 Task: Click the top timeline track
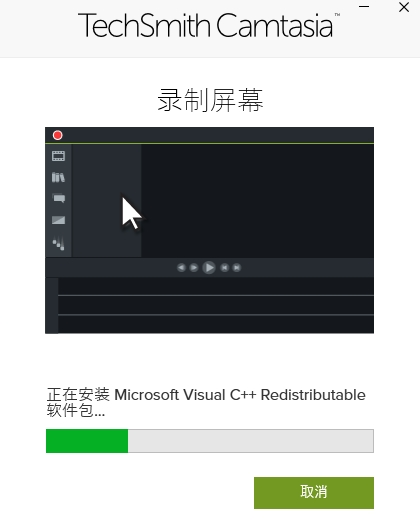click(216, 286)
